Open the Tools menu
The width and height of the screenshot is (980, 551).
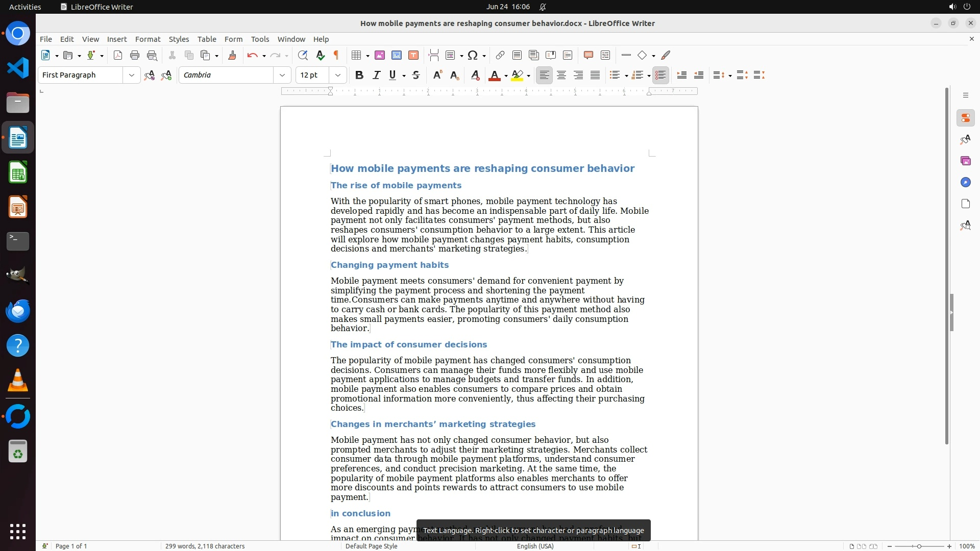260,39
